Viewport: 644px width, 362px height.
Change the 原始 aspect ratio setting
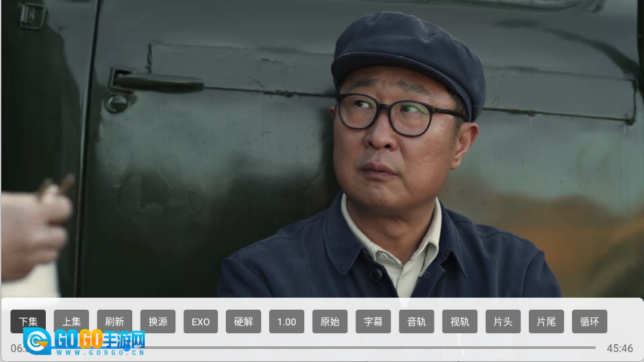(330, 321)
